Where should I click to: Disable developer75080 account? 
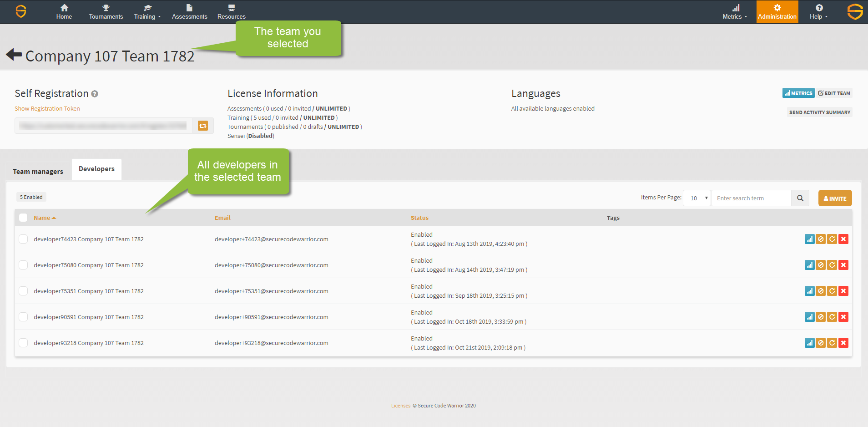pyautogui.click(x=821, y=265)
